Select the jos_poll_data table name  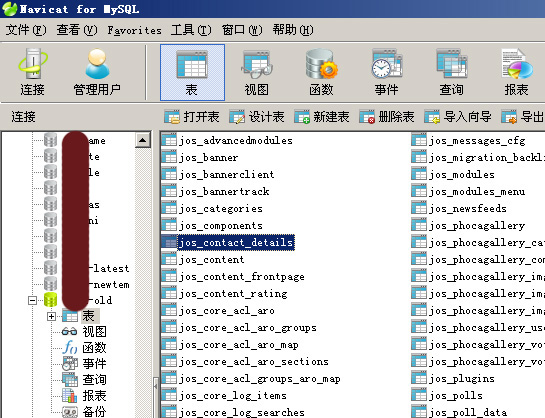click(467, 412)
